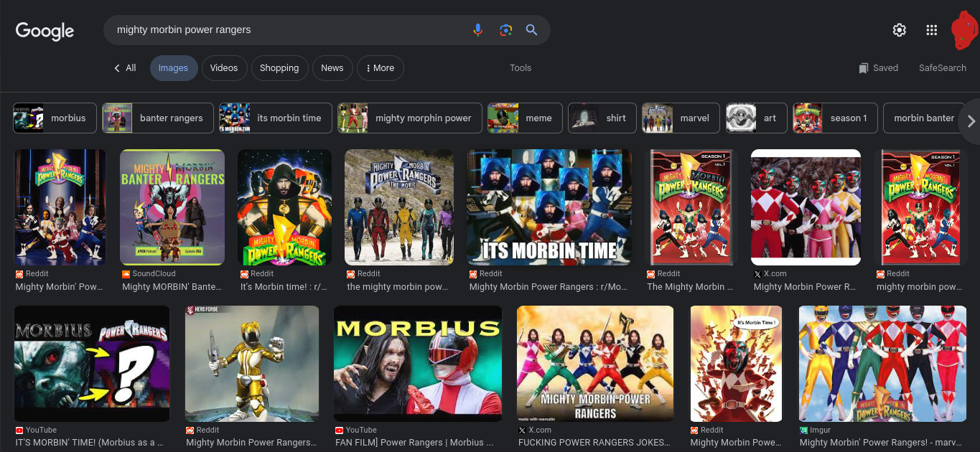Filter by the banter rangers chip
This screenshot has height=452, width=980.
(158, 118)
